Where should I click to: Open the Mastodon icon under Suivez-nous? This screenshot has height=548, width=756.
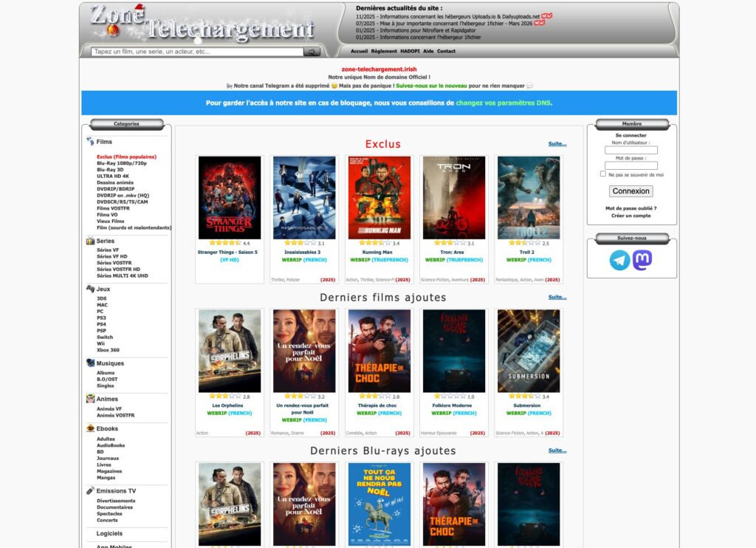[642, 260]
